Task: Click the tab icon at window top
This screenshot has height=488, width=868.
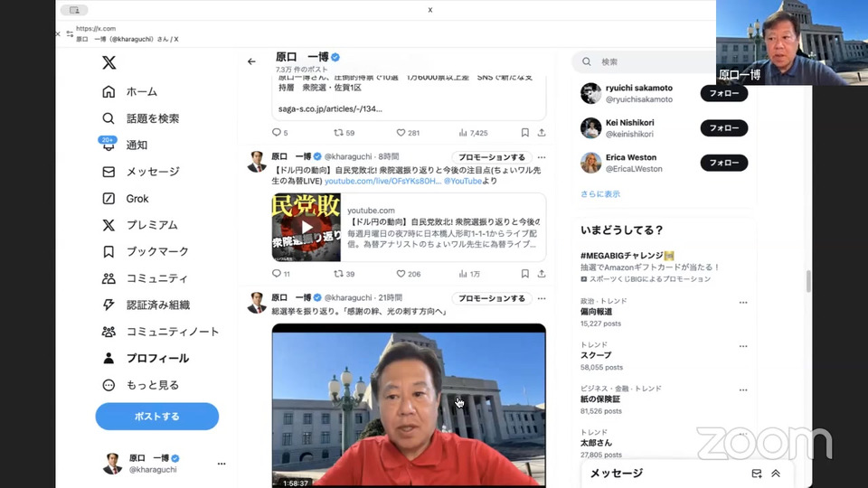Action: pos(74,10)
